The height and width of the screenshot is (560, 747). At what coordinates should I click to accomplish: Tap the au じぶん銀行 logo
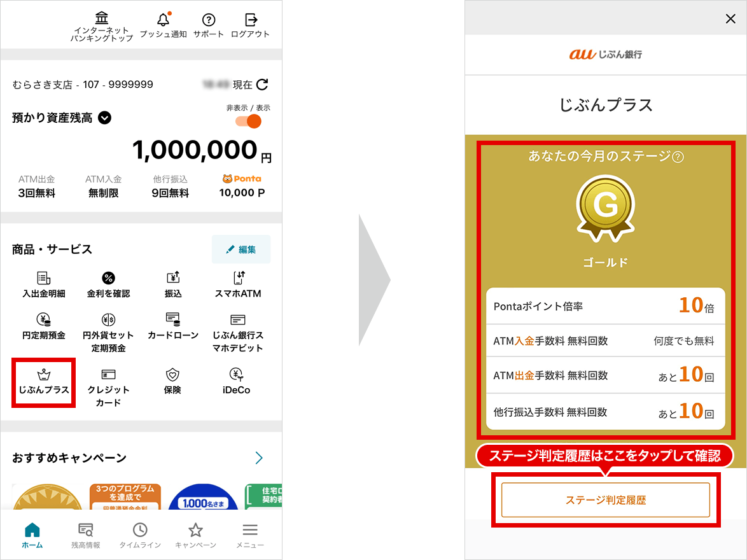click(606, 54)
